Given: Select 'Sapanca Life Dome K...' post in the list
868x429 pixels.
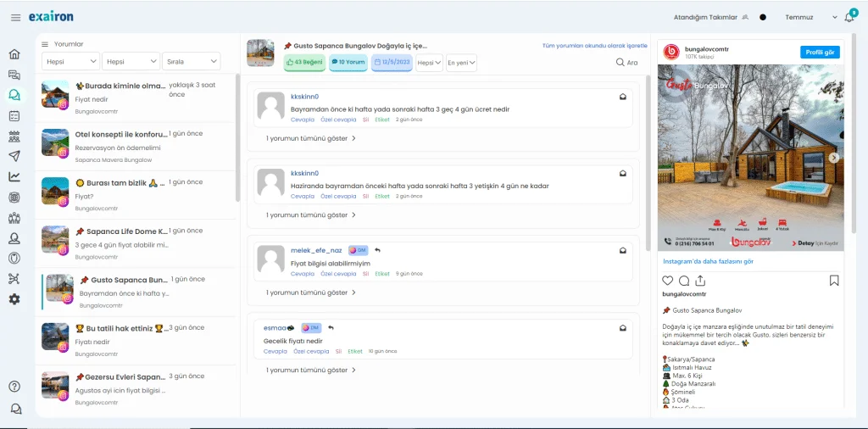Looking at the screenshot, I should [136, 243].
